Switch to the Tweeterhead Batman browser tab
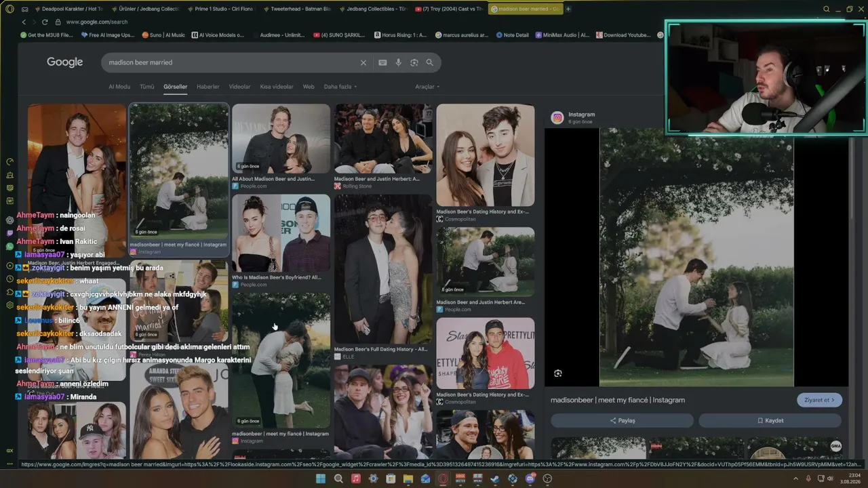 [297, 9]
